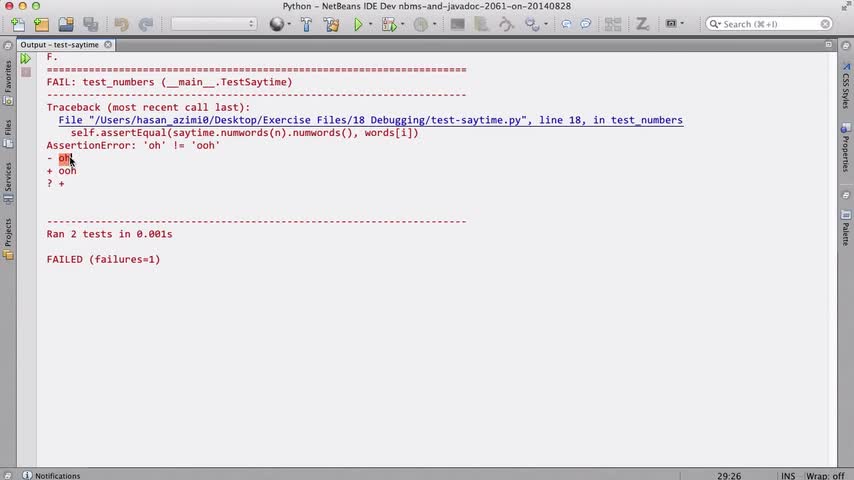Open the search magnifier options dropdown

point(715,24)
